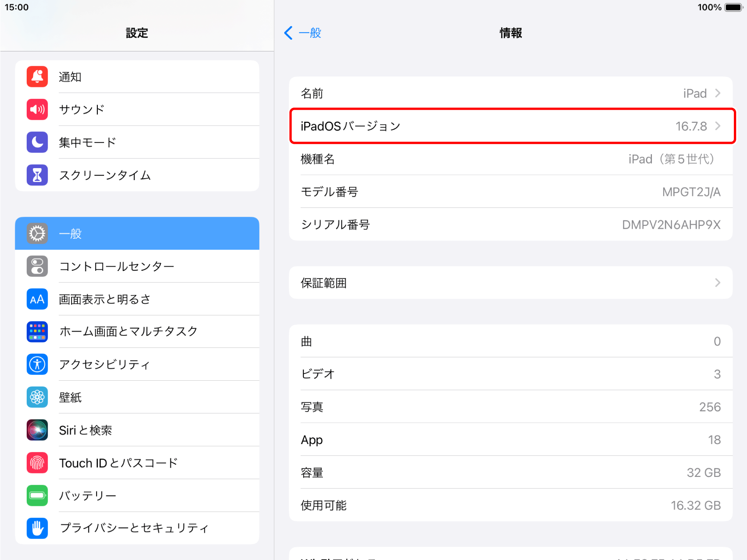Go back using the 一般 button
747x560 pixels.
click(x=303, y=33)
